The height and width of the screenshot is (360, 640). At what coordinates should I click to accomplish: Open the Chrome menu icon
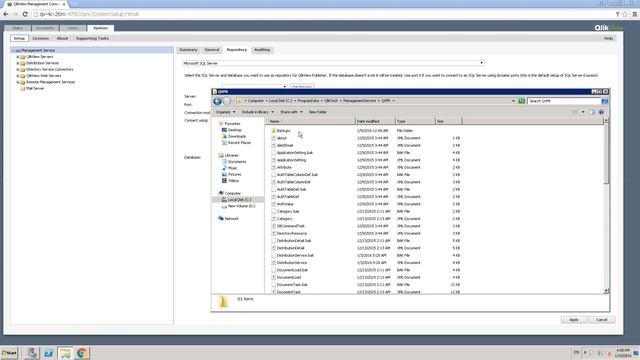point(635,14)
